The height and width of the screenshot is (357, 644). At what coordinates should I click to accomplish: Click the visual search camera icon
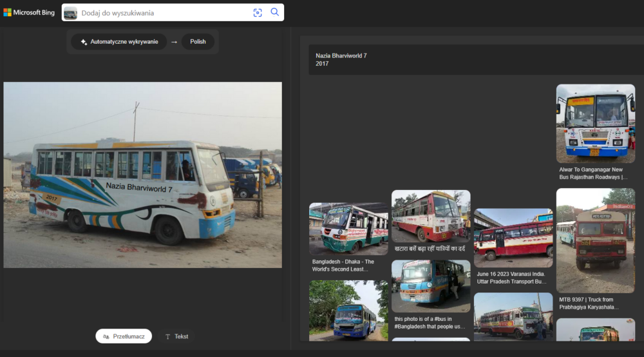click(x=258, y=12)
